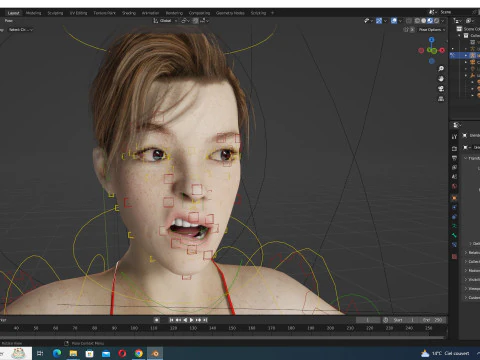This screenshot has height=360, width=480.
Task: Open the Render properties tab
Action: 454,148
